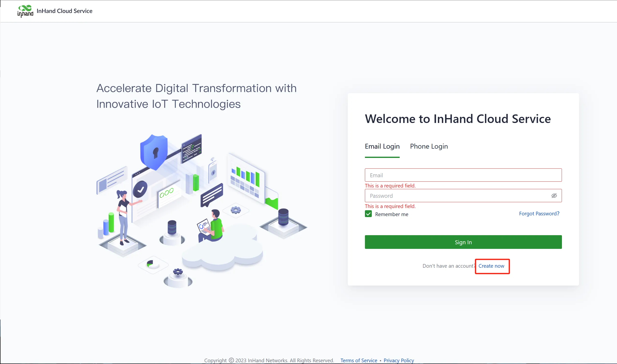
Task: Focus the Email input field
Action: 463,175
